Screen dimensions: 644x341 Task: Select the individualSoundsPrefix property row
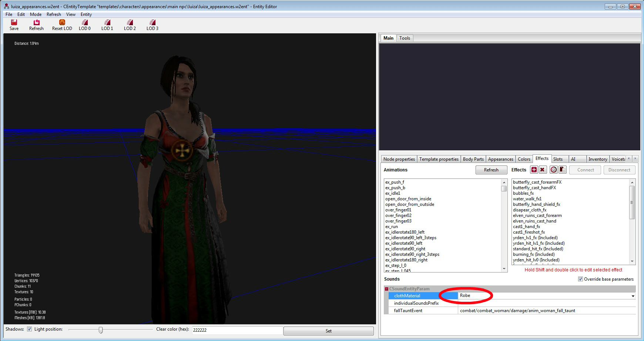(512, 303)
